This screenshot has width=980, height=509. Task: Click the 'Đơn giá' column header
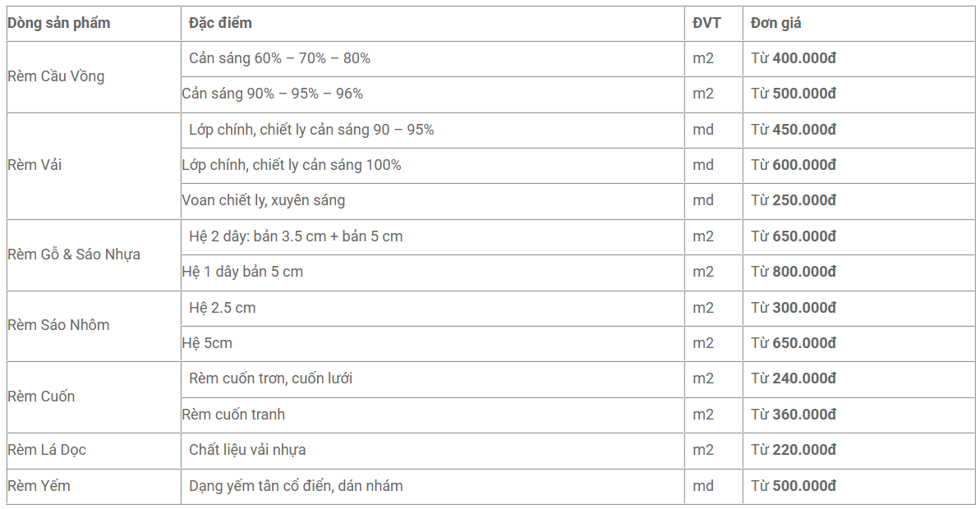point(775,23)
